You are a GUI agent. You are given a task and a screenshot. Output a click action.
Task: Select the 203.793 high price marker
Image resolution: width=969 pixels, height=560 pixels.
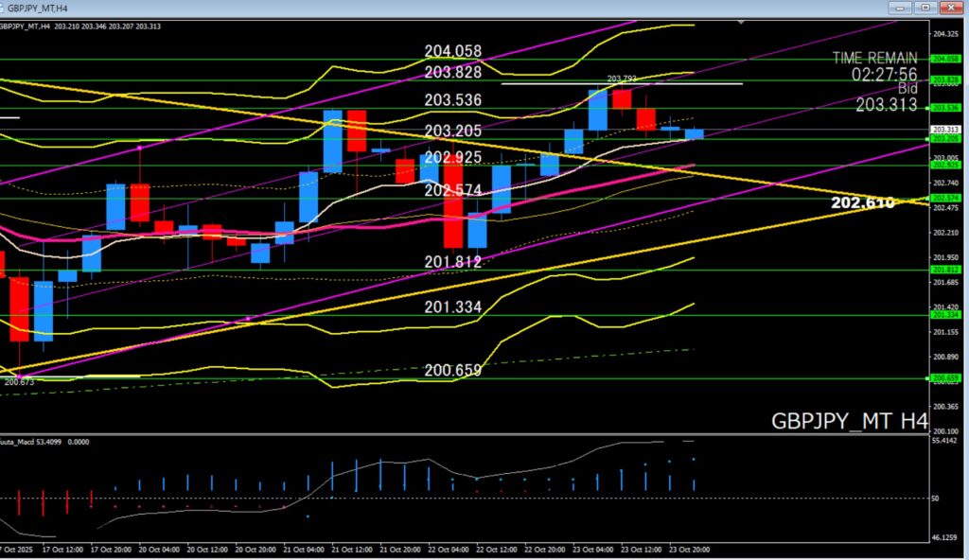[621, 79]
